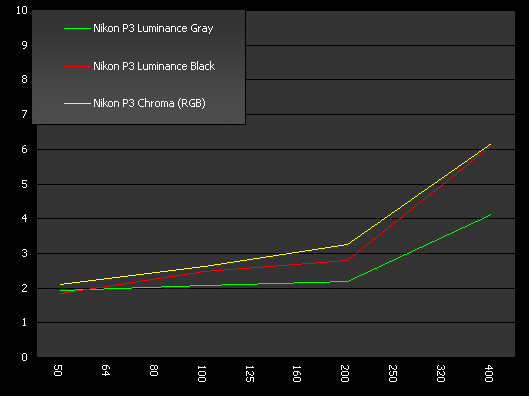Click the Nikon P3 Luminance Gray legend label
Screen dimensions: 529x396
tap(153, 28)
